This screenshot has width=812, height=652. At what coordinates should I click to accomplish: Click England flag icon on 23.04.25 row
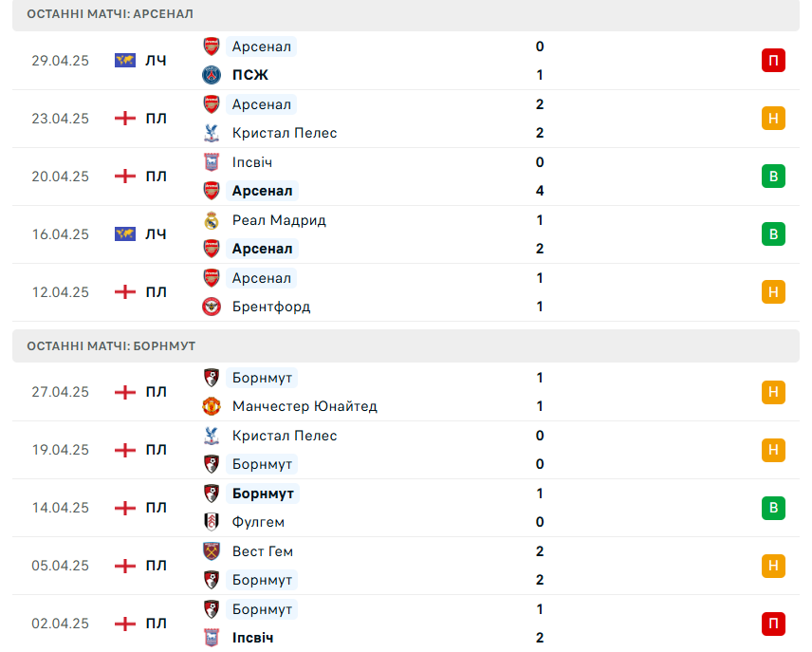[125, 119]
